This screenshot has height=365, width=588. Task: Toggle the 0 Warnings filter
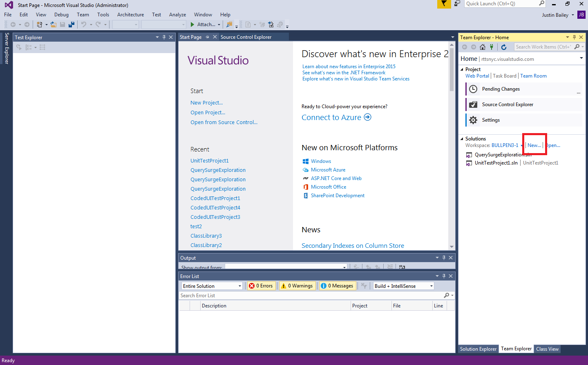pyautogui.click(x=297, y=286)
